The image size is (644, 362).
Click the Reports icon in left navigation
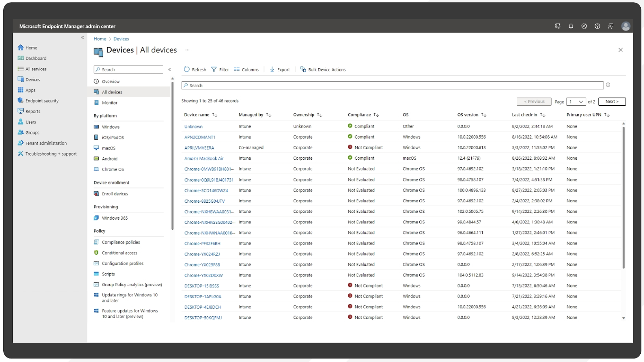(21, 111)
